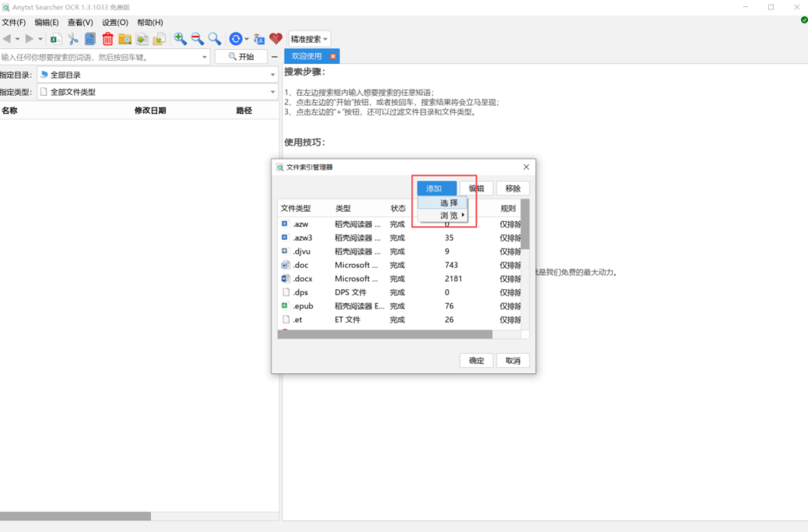Click the results list horizontal scrollbar

point(75,516)
